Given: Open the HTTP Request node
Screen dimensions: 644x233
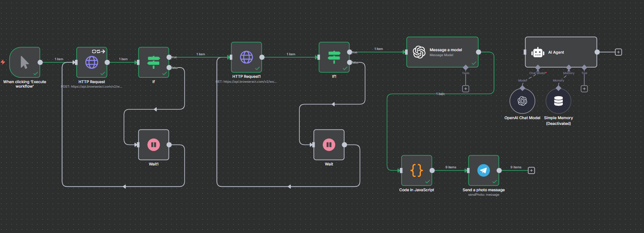Looking at the screenshot, I should 91,62.
